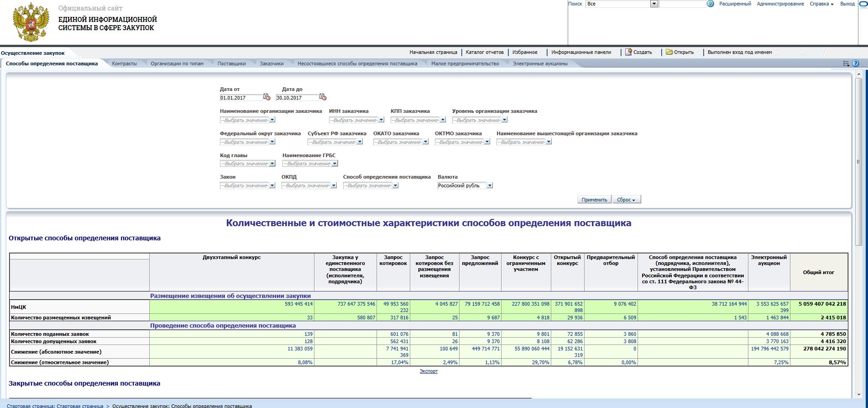The image size is (868, 408).
Task: Open the Электронные аукционы tab
Action: (540, 64)
